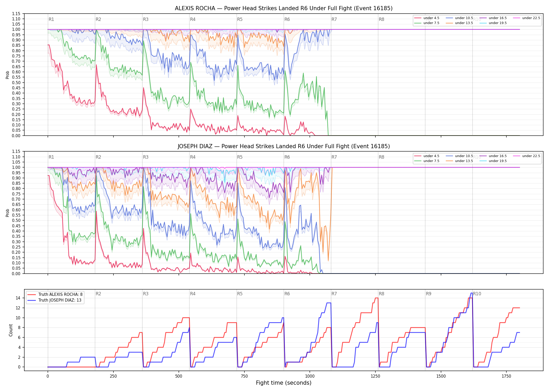Click R6 label in ALEXIS ROCHA chart

click(x=287, y=19)
